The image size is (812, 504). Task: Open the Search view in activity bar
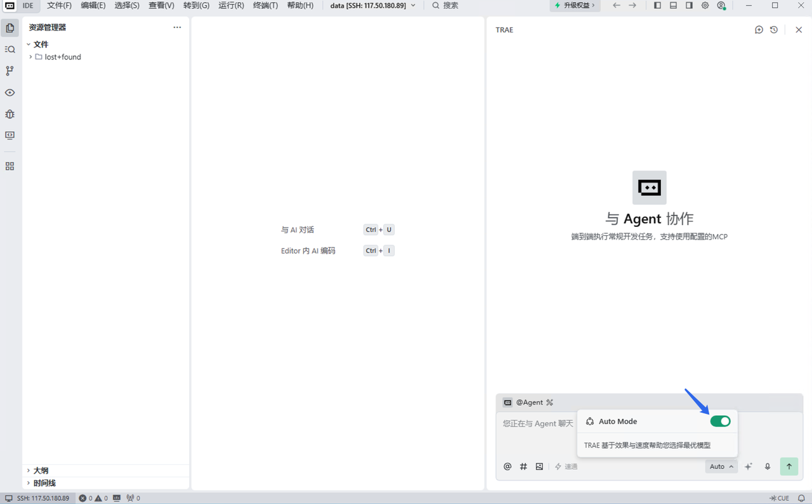(10, 49)
